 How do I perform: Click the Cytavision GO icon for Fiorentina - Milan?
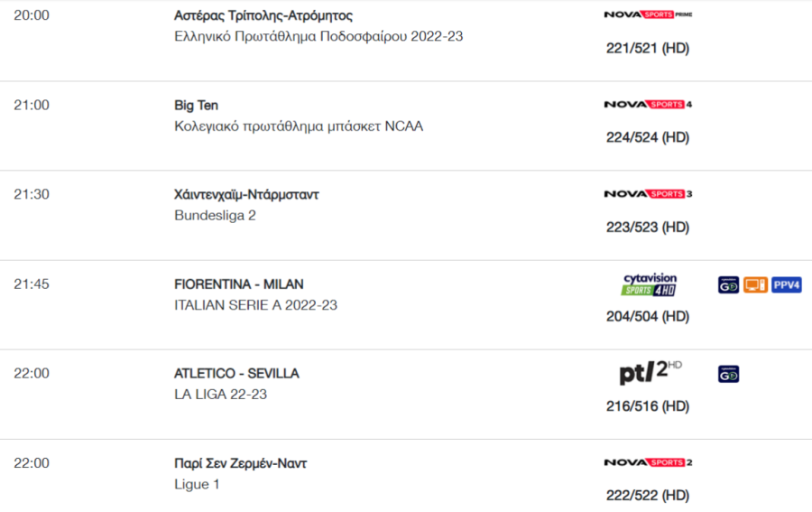(x=728, y=285)
